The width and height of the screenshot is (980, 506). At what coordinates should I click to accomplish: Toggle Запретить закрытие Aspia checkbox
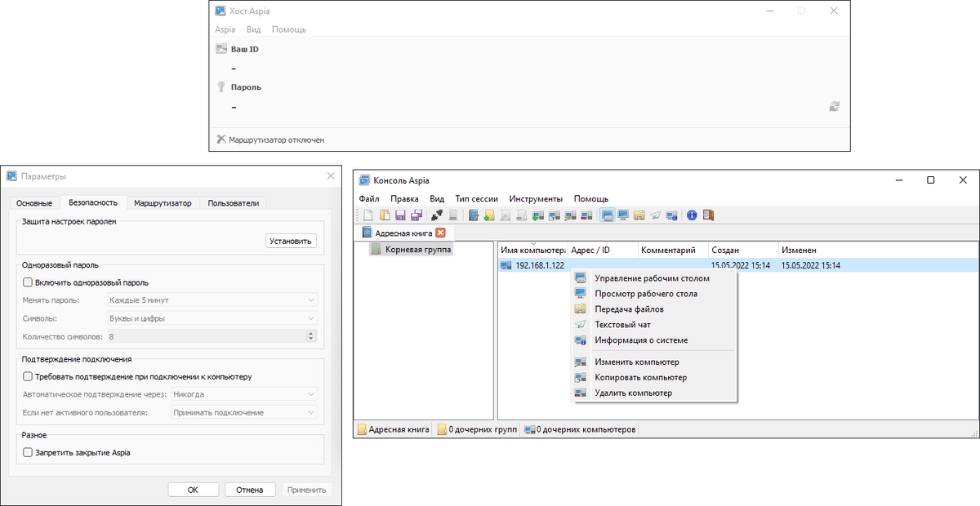[28, 452]
